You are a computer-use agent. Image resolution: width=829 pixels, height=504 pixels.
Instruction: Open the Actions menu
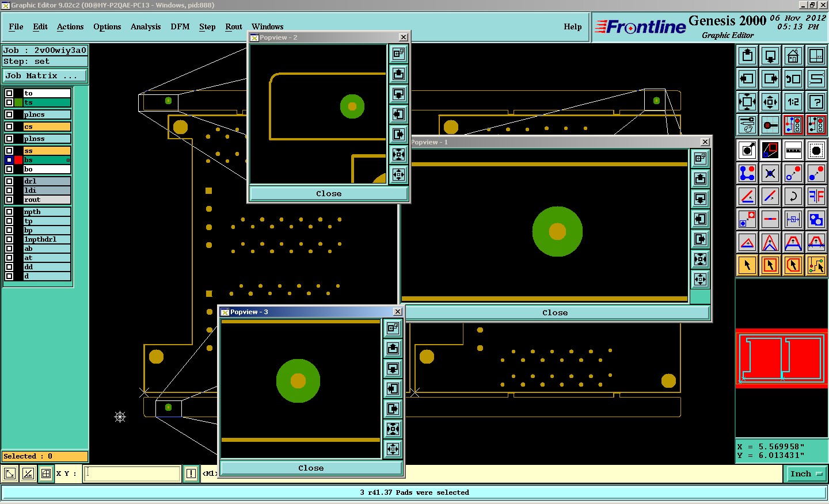[70, 26]
